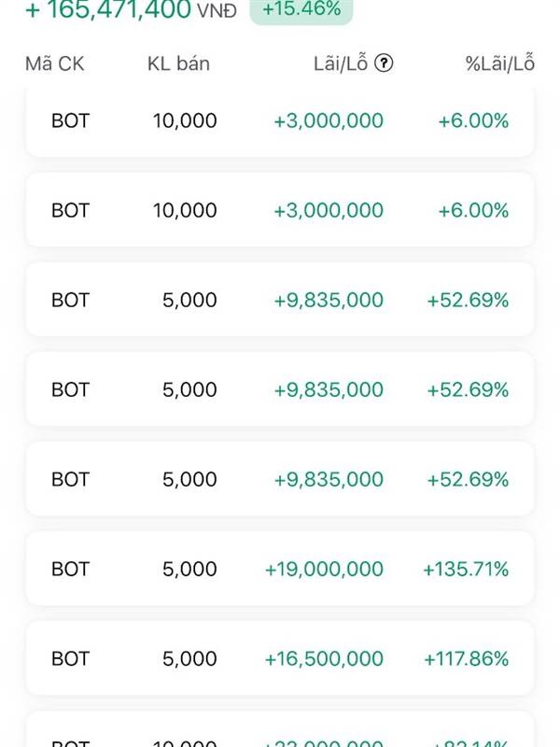Viewport: 560px width, 747px height.
Task: Open the Lãi/Lỗ help question-mark icon
Action: coord(384,63)
